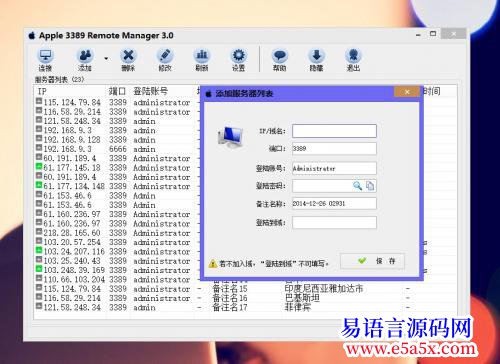Click the 添加 (Add) users icon

pos(85,56)
